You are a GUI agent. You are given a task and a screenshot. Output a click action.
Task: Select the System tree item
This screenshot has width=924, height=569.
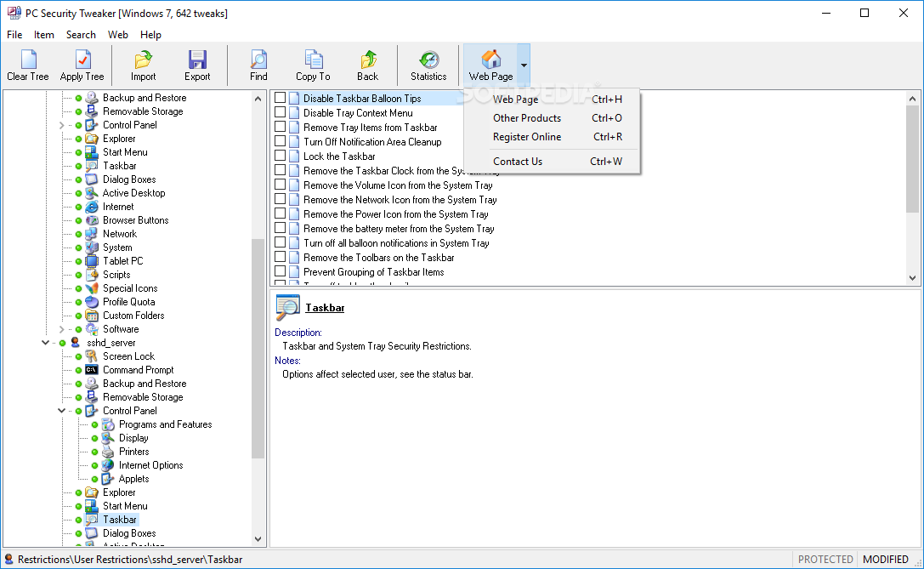pyautogui.click(x=117, y=248)
